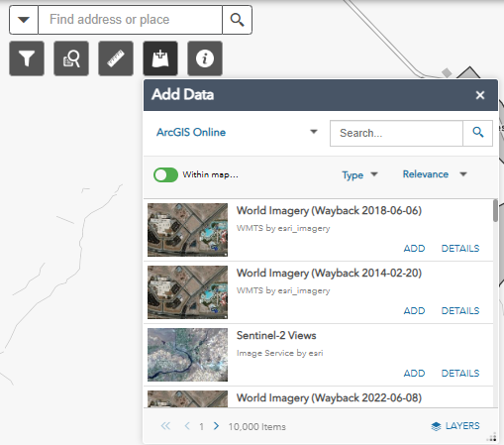Open the LAYERS list button

[455, 426]
